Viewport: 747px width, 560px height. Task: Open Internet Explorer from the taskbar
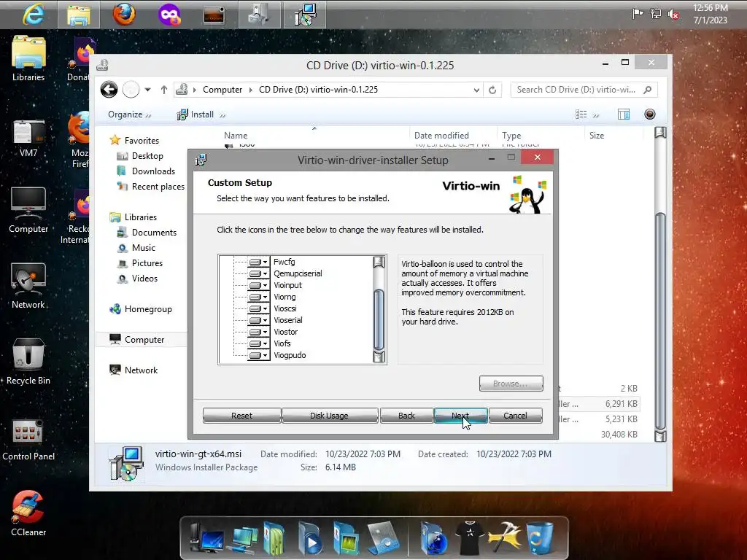[x=34, y=15]
